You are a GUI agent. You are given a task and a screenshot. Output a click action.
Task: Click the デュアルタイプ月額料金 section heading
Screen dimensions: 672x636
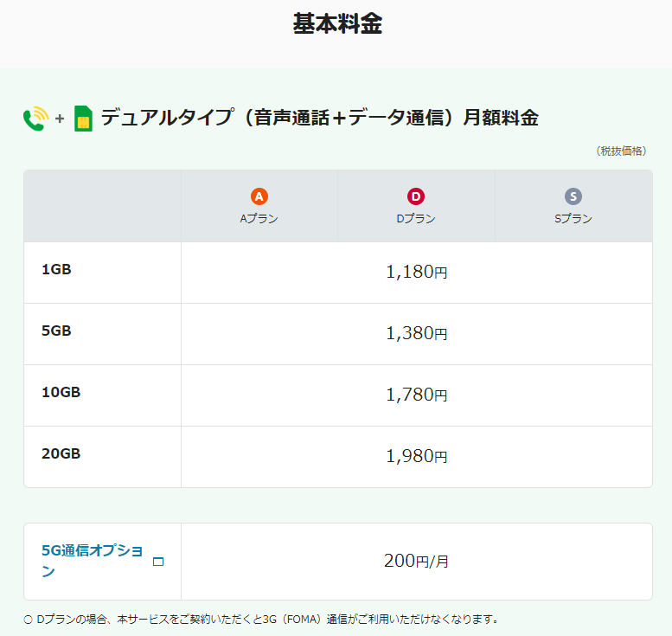point(319,118)
